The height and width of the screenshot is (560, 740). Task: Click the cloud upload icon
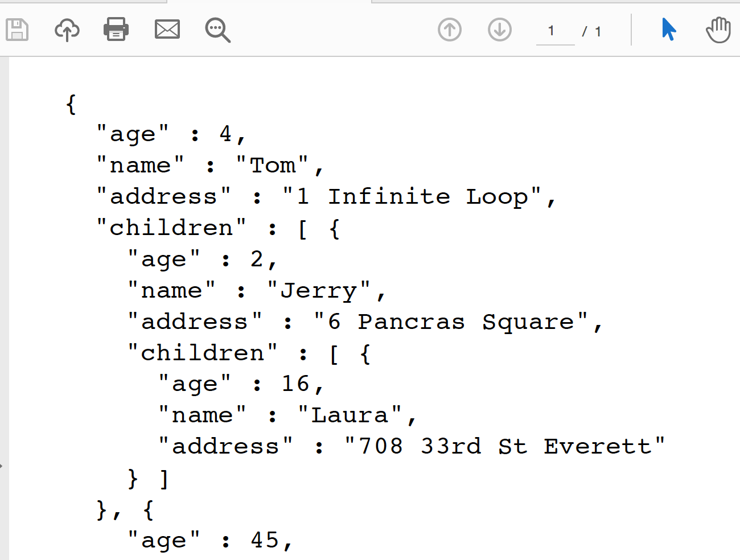click(x=67, y=30)
